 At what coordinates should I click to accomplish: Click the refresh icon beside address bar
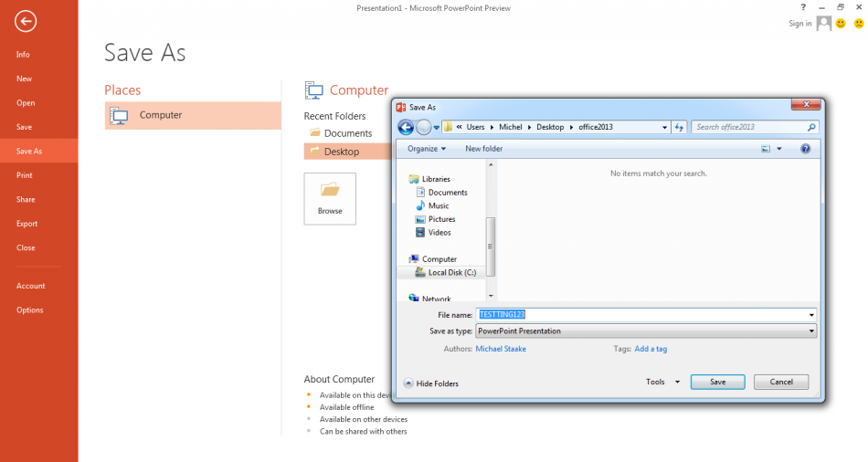tap(679, 127)
